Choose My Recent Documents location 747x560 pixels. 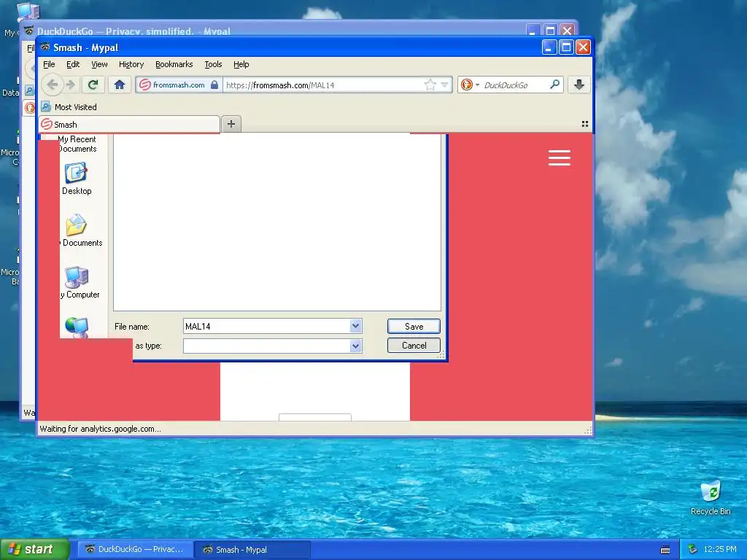(x=77, y=144)
